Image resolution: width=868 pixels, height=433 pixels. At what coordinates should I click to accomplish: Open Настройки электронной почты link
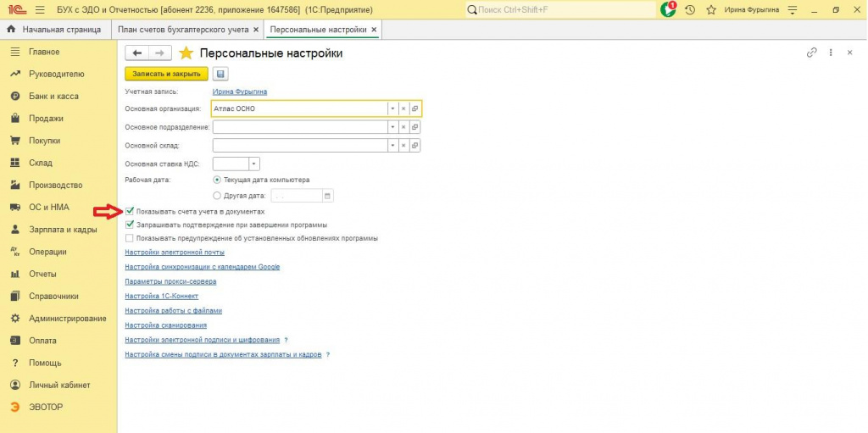(175, 252)
